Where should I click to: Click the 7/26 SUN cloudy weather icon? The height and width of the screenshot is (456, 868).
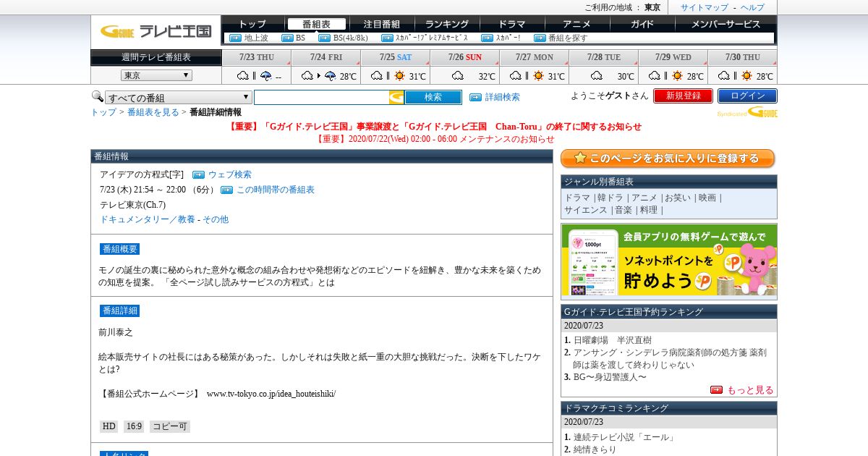tap(458, 76)
